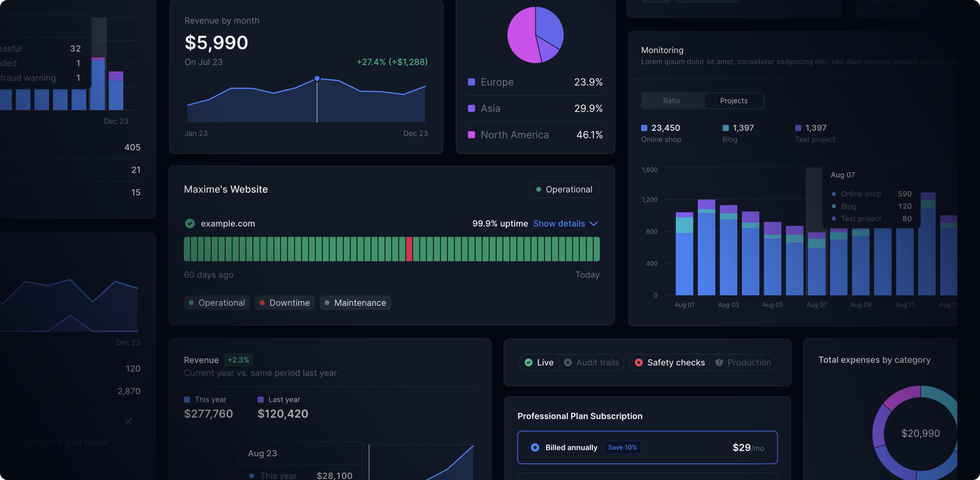980x480 pixels.
Task: Click the Live status check icon
Action: [x=529, y=362]
